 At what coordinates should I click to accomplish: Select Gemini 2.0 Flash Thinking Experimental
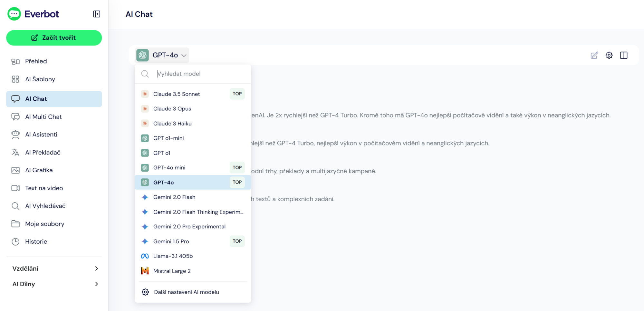point(193,212)
